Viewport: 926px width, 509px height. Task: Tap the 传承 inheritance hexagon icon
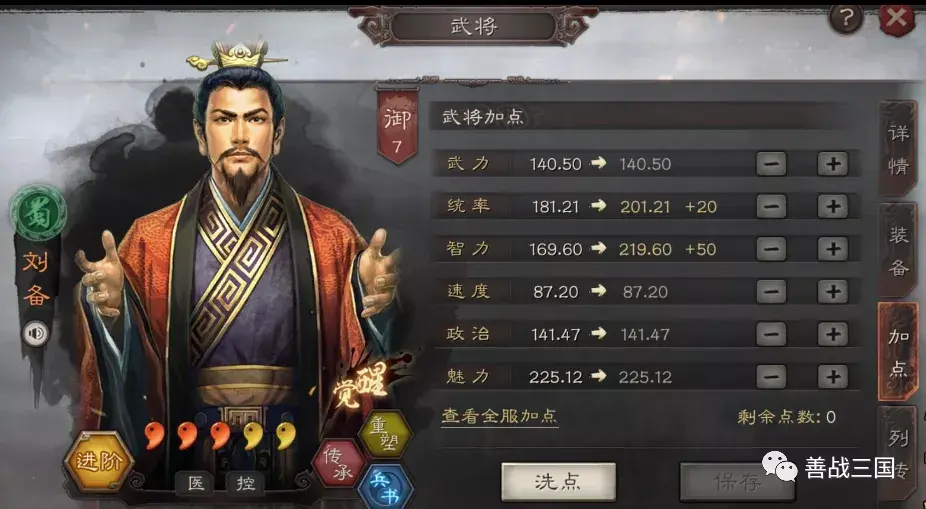point(340,464)
